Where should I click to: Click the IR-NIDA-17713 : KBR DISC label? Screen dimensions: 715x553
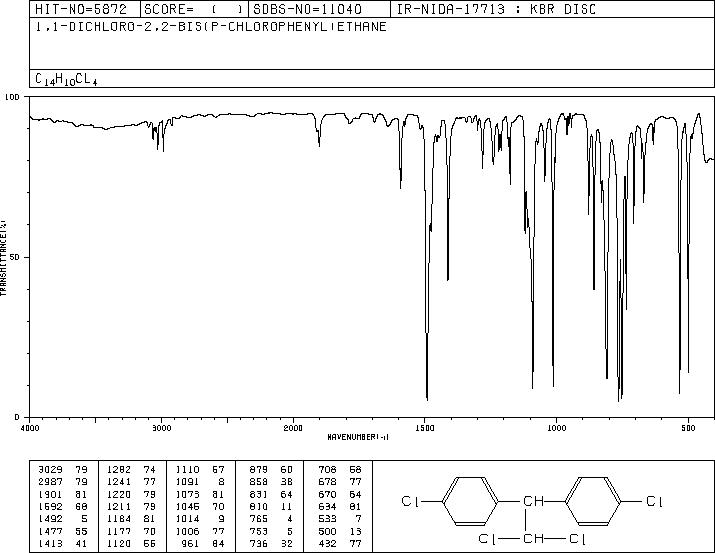(496, 9)
